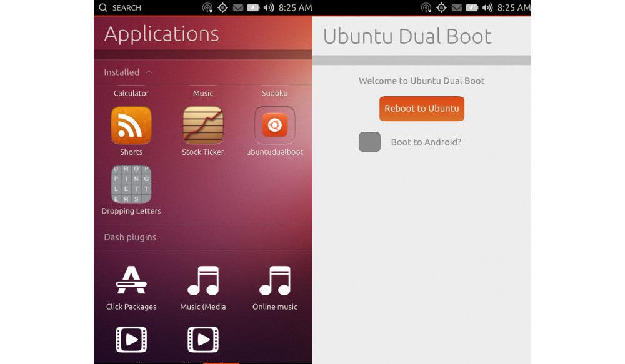This screenshot has height=364, width=625.
Task: Open the first video plugin icon
Action: click(131, 340)
